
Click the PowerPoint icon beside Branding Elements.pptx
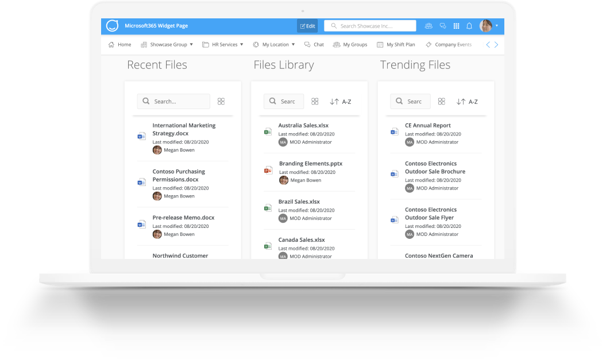267,169
